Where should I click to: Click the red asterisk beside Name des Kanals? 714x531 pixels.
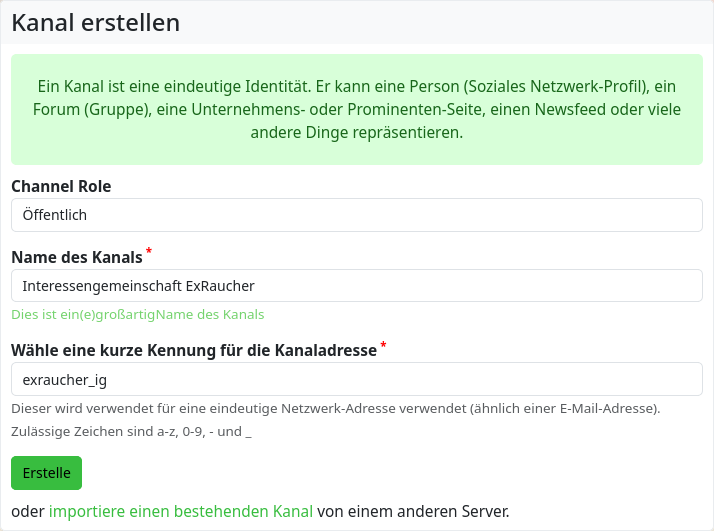click(x=149, y=252)
